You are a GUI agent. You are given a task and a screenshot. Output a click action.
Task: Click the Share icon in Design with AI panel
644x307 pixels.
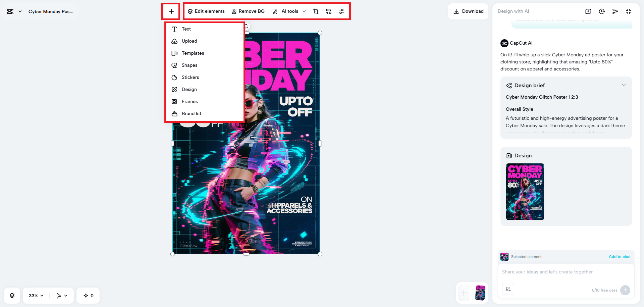point(615,11)
